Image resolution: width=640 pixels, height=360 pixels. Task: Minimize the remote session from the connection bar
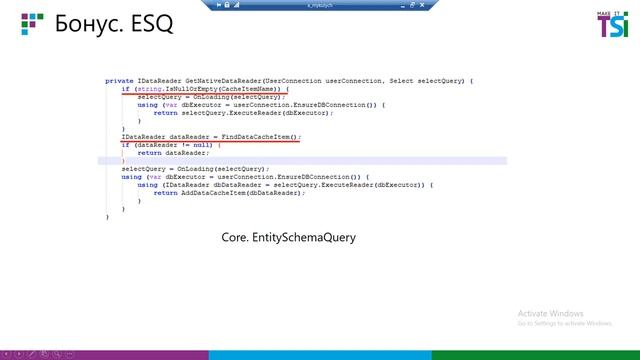pyautogui.click(x=402, y=5)
